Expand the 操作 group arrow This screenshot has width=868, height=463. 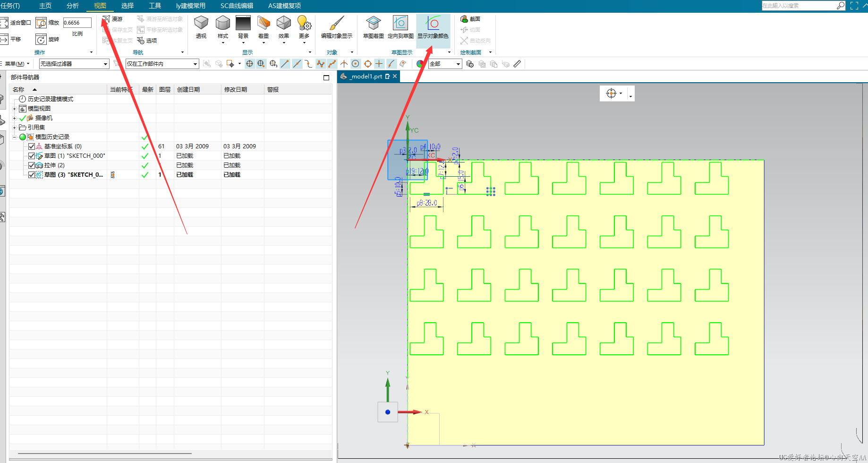tap(91, 52)
